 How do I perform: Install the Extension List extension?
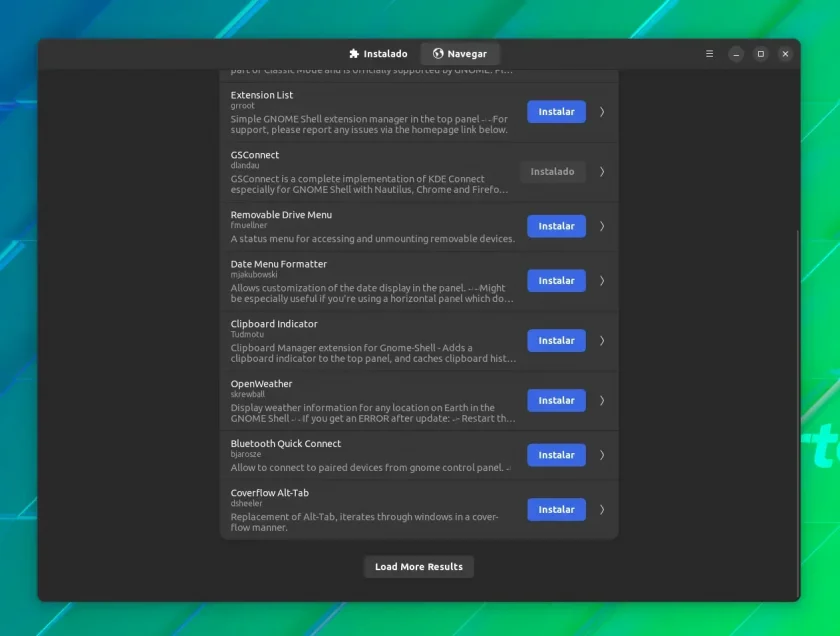coord(556,111)
